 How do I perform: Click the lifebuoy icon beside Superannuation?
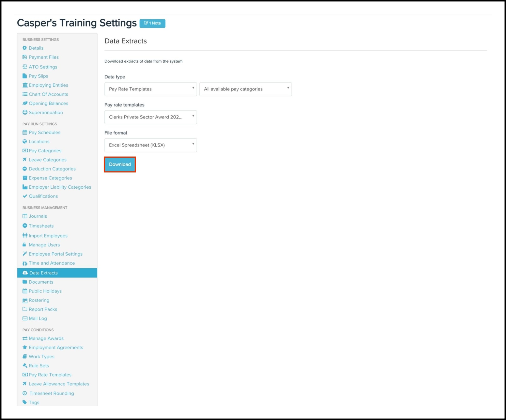[x=25, y=112]
